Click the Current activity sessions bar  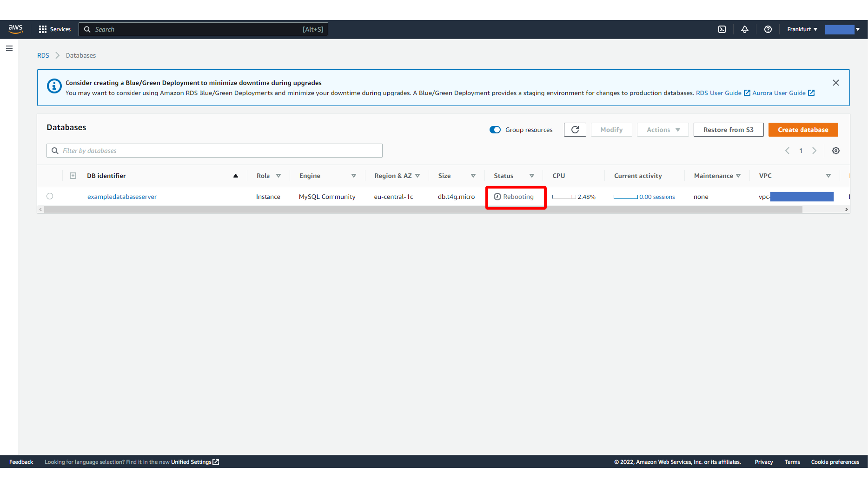click(625, 197)
